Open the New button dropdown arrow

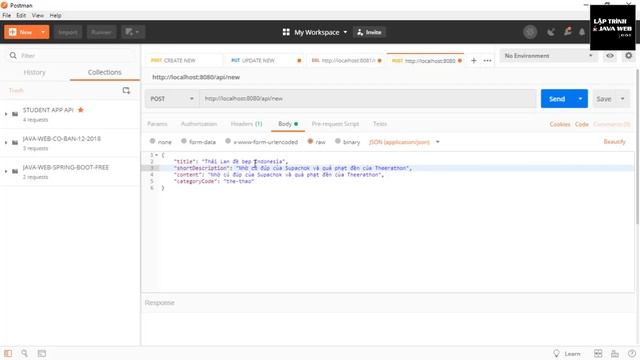point(43,32)
